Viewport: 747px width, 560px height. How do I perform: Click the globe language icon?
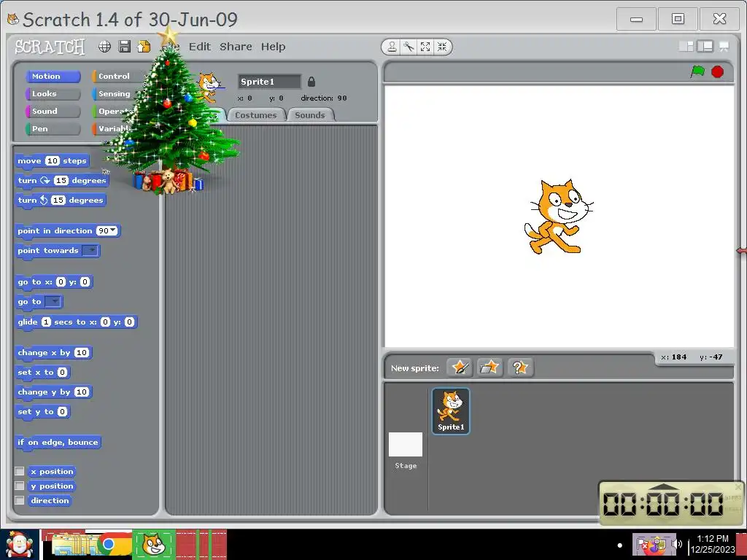[x=105, y=46]
